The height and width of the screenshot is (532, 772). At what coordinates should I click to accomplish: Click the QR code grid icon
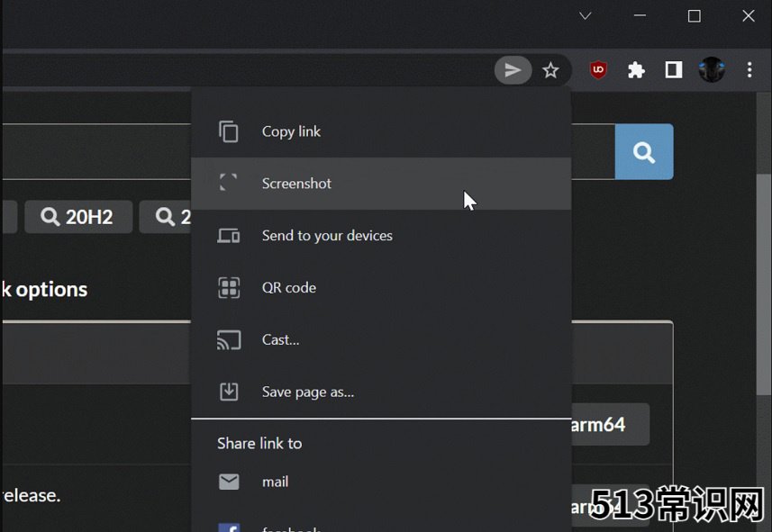click(x=229, y=288)
